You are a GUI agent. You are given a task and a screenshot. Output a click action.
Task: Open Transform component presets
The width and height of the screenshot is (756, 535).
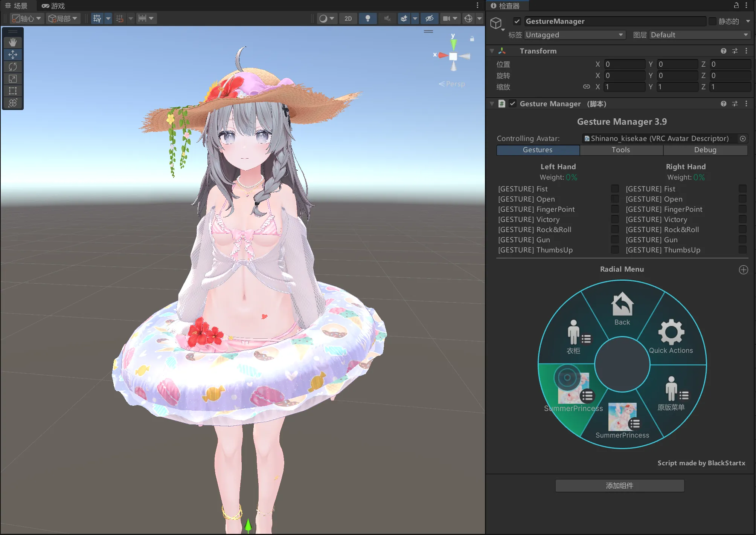point(735,51)
